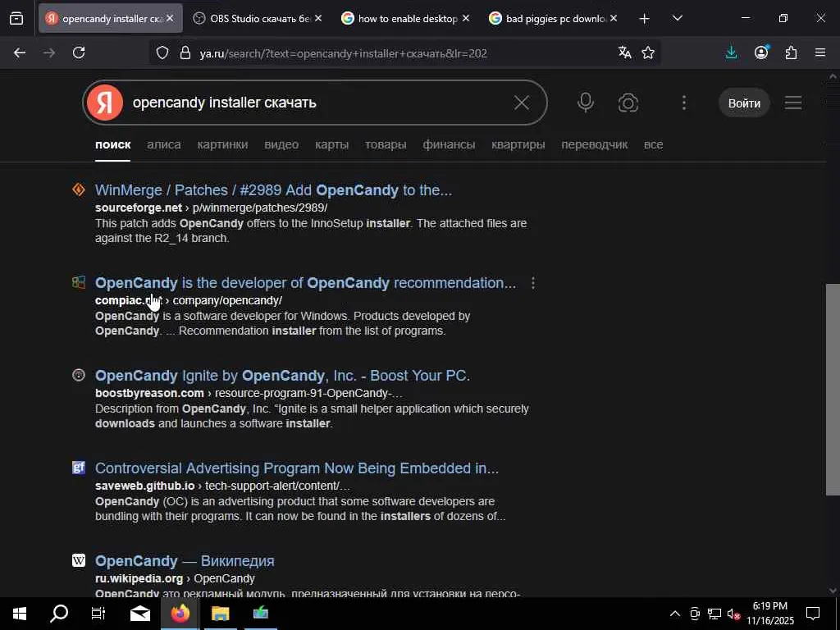Select the товары search category

point(386,144)
